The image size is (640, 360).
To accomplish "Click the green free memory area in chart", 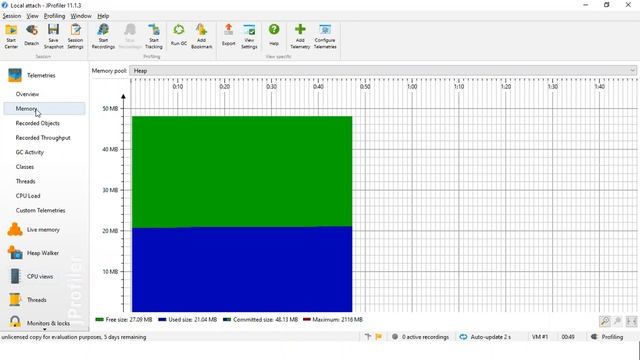I will [x=242, y=171].
